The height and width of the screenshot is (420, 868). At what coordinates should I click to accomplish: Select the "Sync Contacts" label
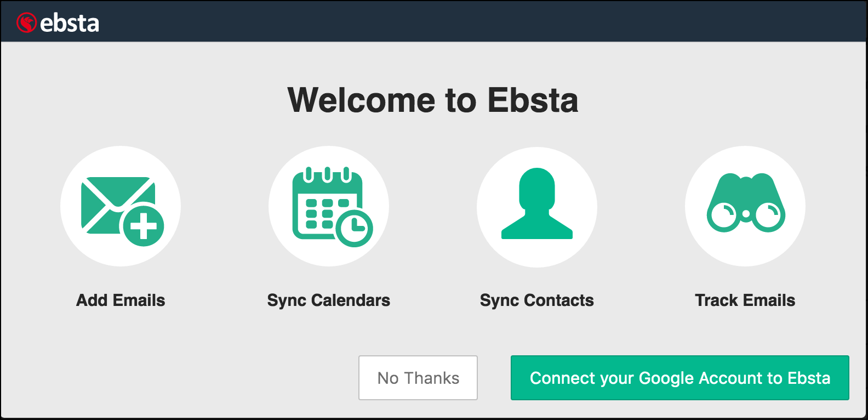click(537, 300)
